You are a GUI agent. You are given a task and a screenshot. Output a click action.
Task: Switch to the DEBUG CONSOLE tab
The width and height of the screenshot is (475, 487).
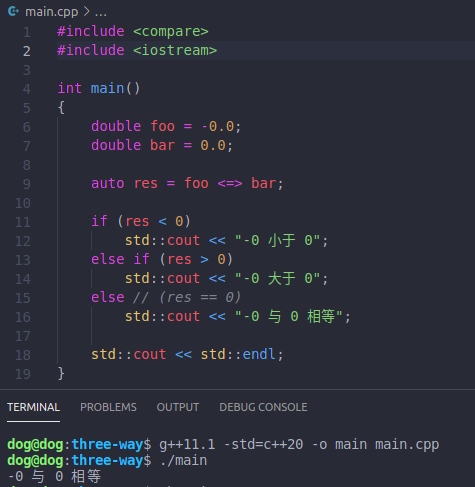(x=263, y=407)
